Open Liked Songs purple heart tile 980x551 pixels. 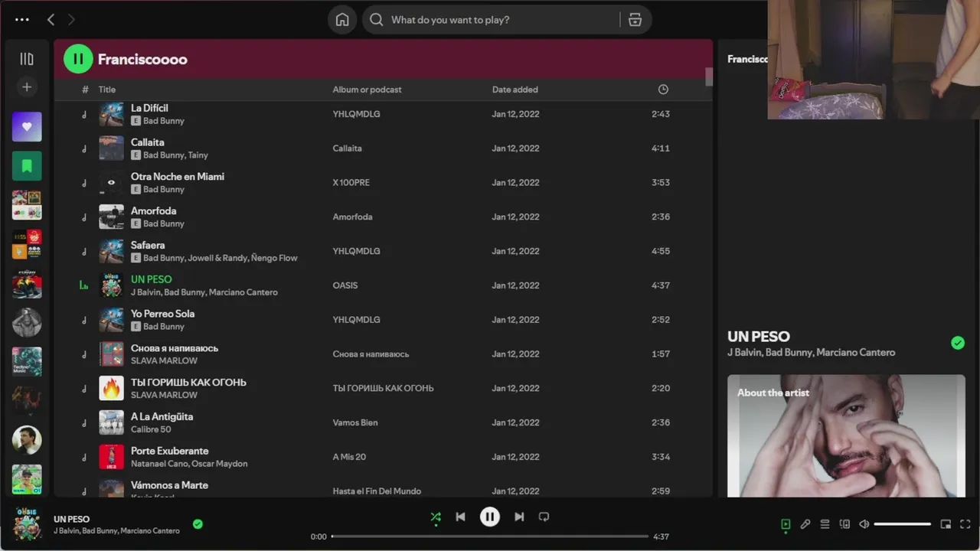pyautogui.click(x=27, y=127)
